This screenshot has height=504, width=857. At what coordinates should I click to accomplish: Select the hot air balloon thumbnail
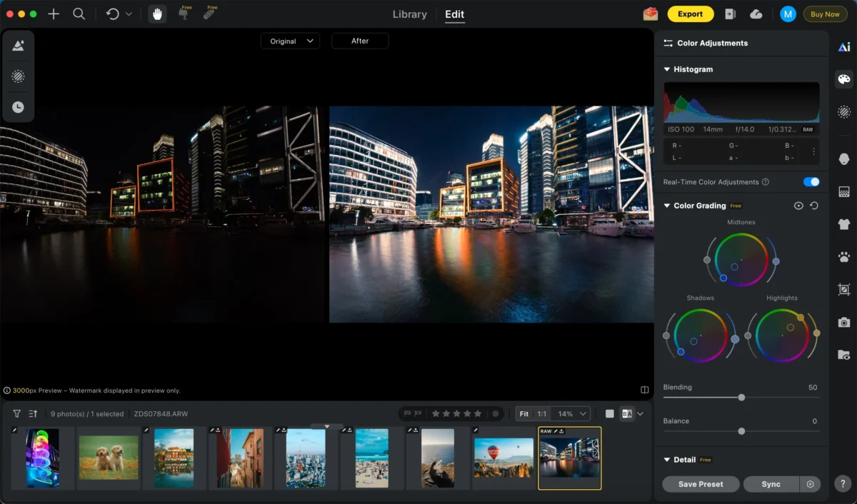coord(503,458)
